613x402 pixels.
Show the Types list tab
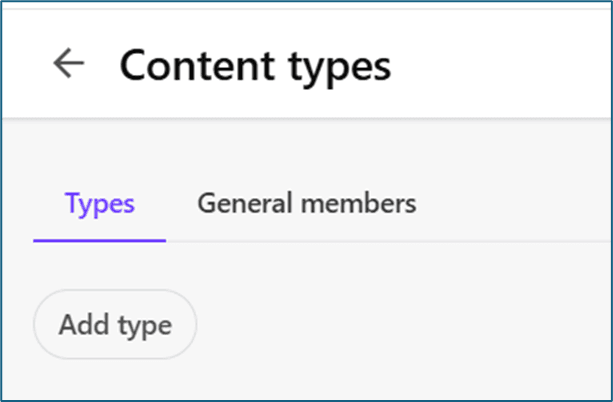[x=100, y=204]
